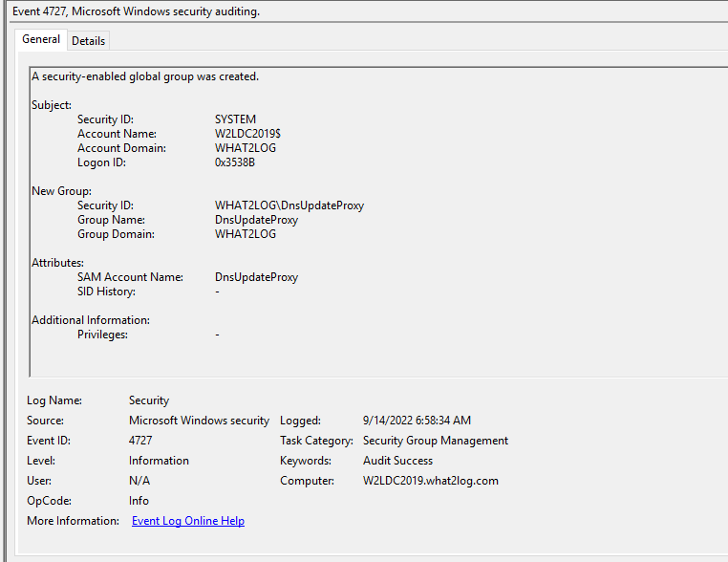Click the Logon ID value 0x3538B
The height and width of the screenshot is (562, 728).
tap(237, 162)
